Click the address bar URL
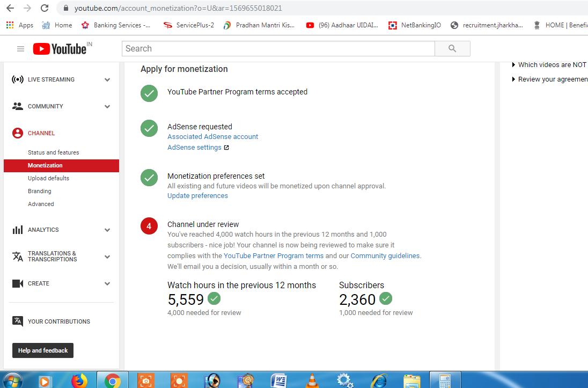The width and height of the screenshot is (588, 388). [178, 8]
